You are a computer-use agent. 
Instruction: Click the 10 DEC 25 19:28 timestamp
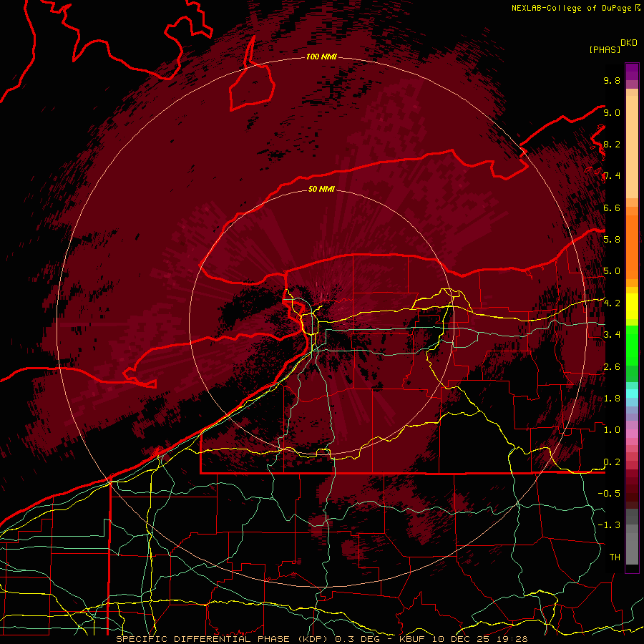(479, 639)
